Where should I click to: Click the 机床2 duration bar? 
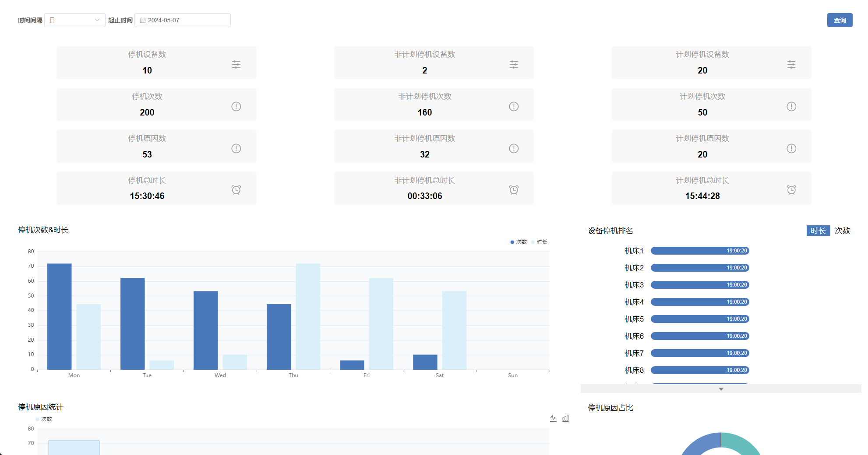700,268
